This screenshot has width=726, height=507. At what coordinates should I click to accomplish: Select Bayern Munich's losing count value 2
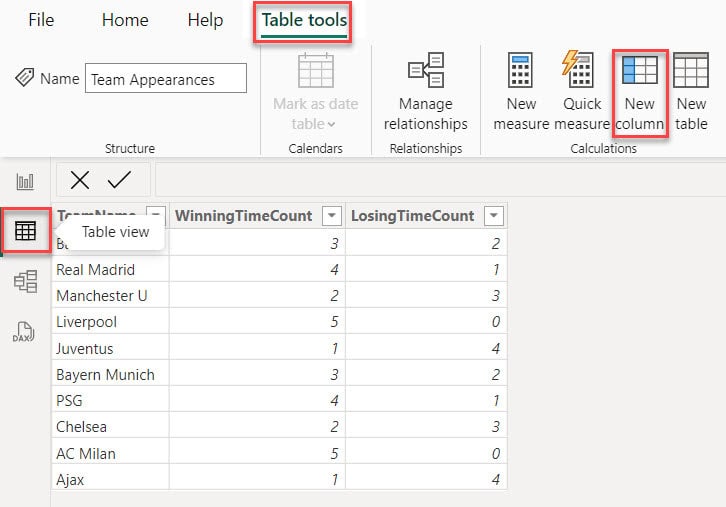426,374
